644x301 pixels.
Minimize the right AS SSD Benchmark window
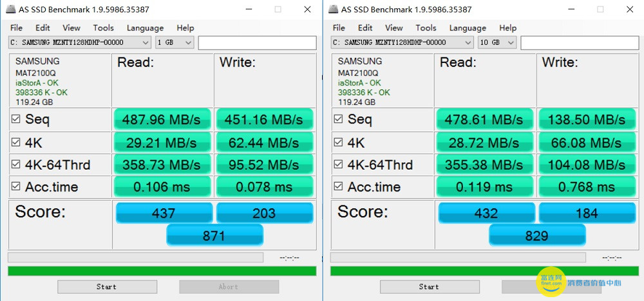click(571, 9)
